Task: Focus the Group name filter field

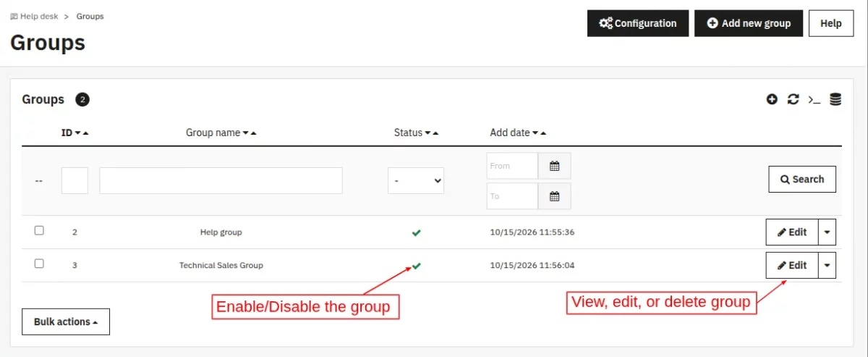Action: pos(221,180)
